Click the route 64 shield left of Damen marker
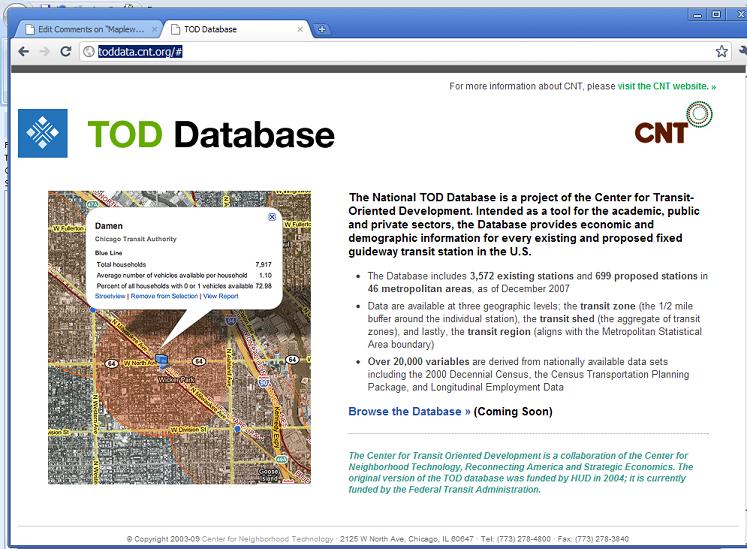Viewport: 747px width, 549px height. [111, 364]
